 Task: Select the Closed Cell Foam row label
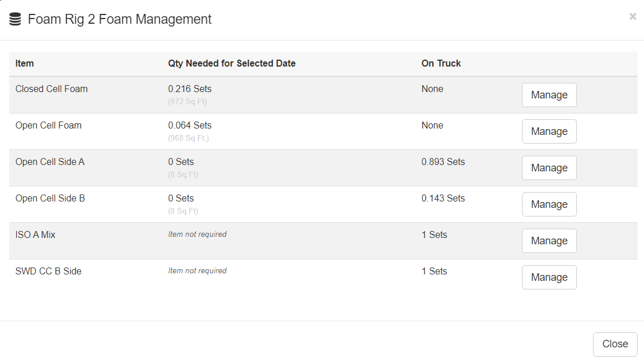pyautogui.click(x=51, y=89)
